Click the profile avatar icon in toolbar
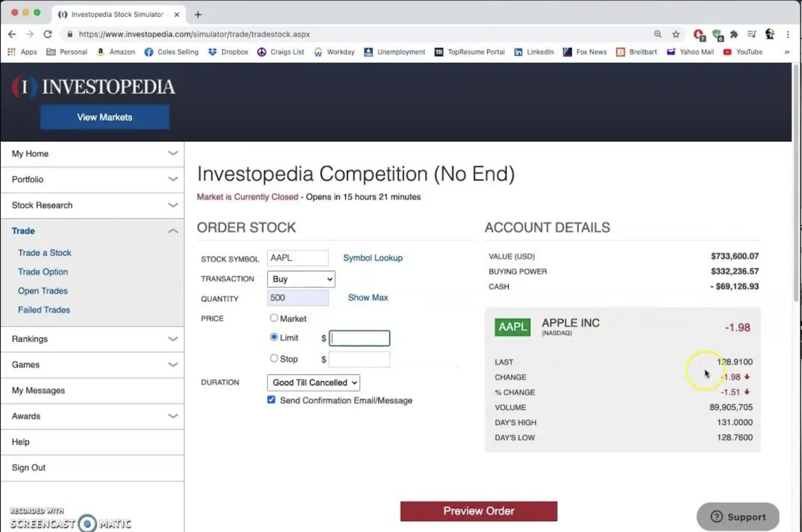 tap(770, 34)
